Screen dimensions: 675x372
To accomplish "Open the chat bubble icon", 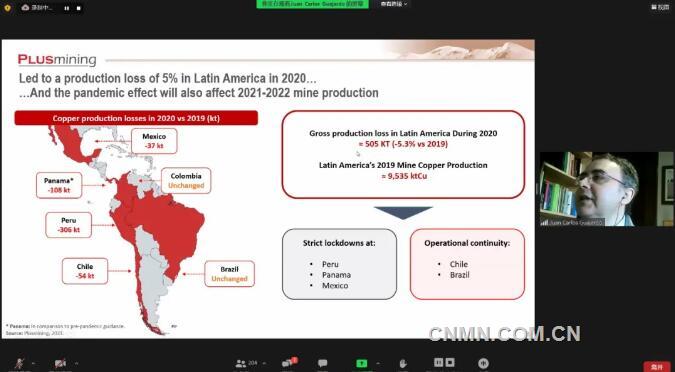I will 322,363.
